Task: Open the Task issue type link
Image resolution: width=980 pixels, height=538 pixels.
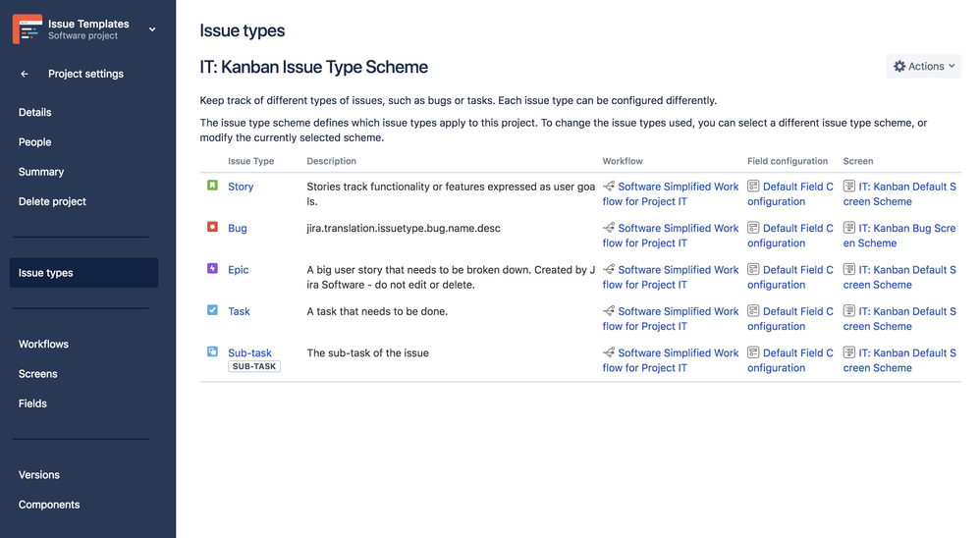Action: (x=239, y=312)
